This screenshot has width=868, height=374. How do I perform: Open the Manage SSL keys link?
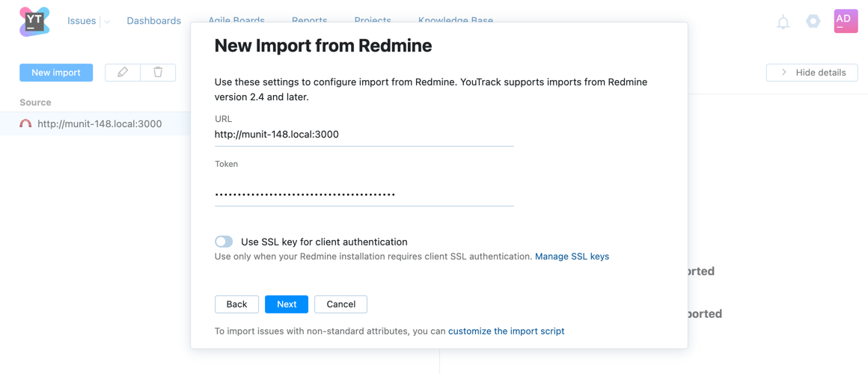(572, 257)
